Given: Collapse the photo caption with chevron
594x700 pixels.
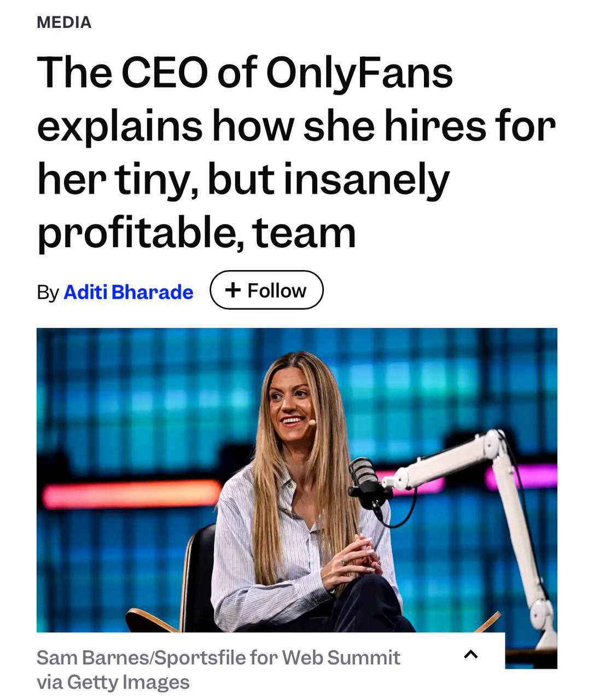Looking at the screenshot, I should click(471, 654).
